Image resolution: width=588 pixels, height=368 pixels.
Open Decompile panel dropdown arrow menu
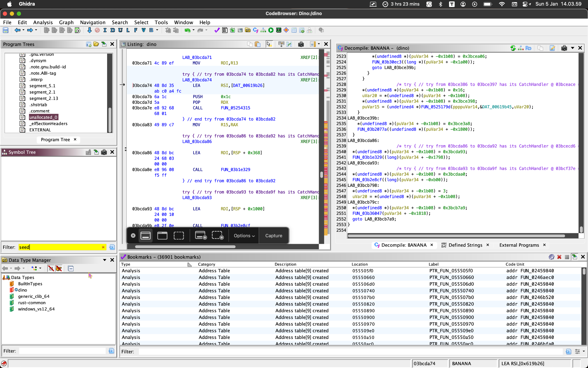click(x=572, y=48)
